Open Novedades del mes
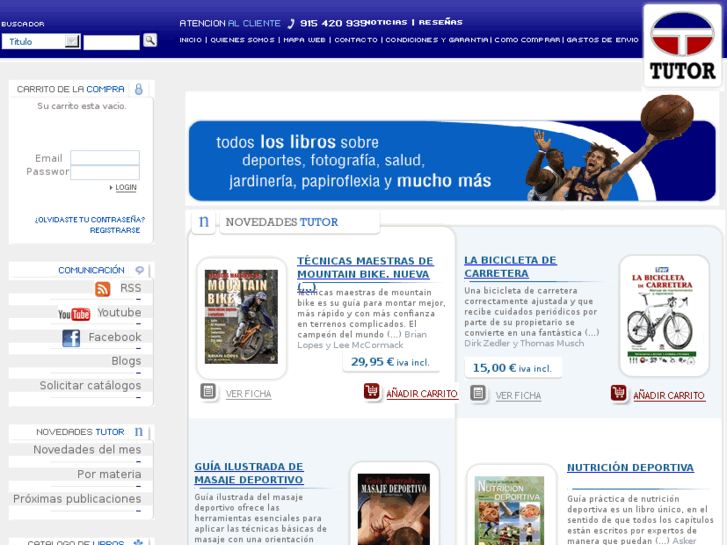Image resolution: width=727 pixels, height=545 pixels. [x=87, y=449]
